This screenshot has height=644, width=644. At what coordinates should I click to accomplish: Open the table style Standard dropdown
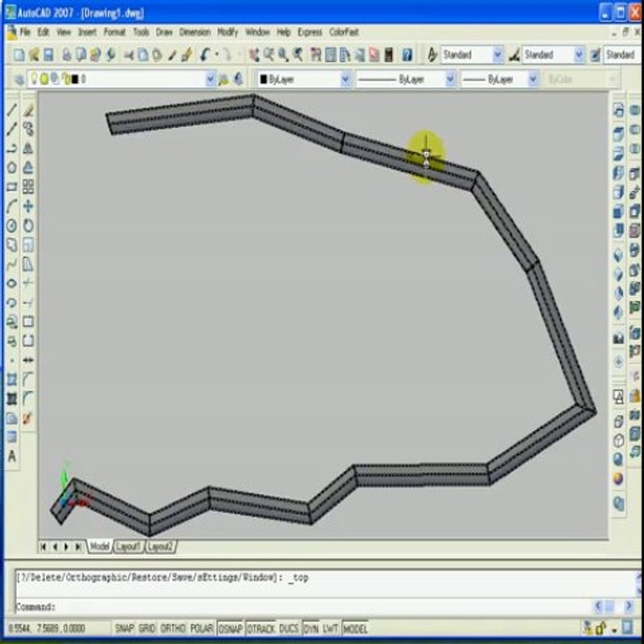pos(622,55)
